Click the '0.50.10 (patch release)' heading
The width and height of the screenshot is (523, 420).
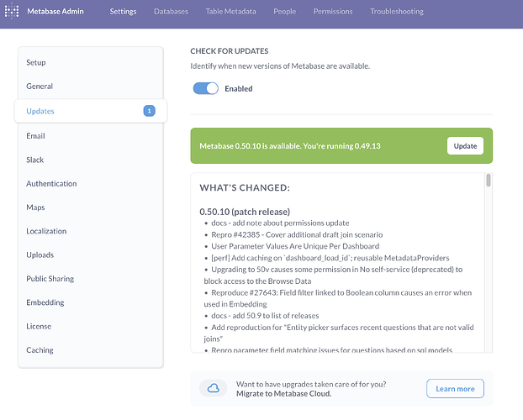(245, 212)
